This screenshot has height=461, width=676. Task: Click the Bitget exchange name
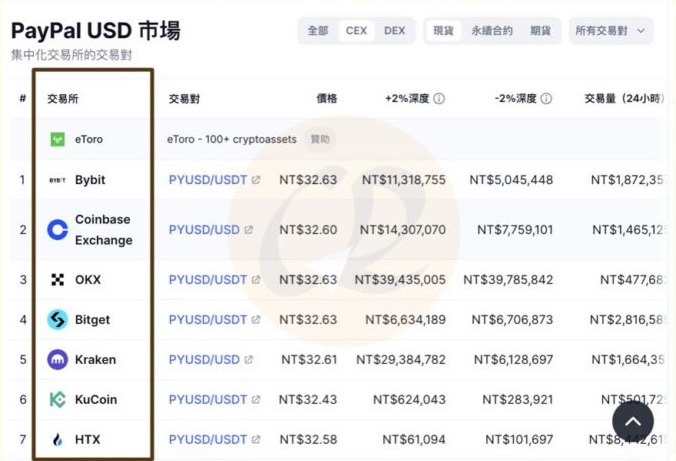pyautogui.click(x=92, y=320)
